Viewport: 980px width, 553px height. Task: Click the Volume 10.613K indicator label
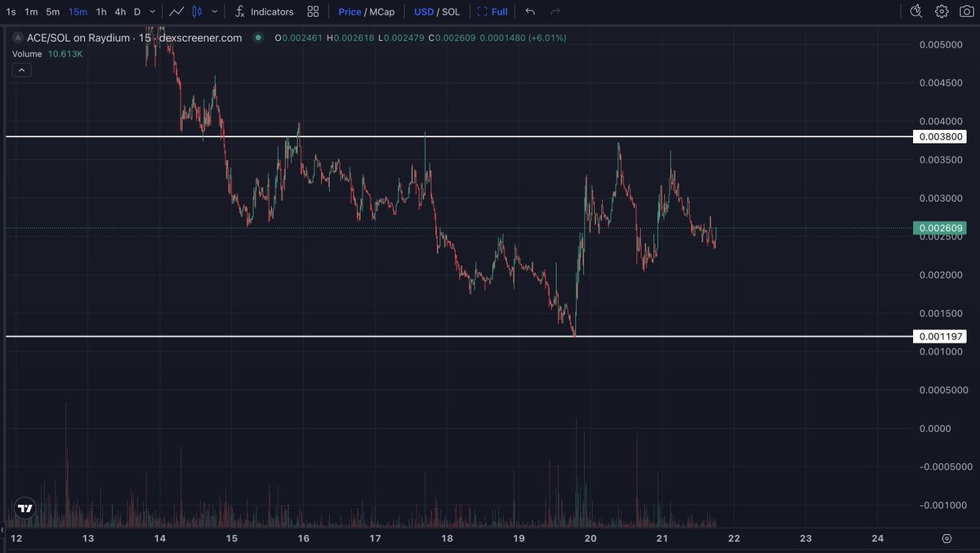point(47,54)
